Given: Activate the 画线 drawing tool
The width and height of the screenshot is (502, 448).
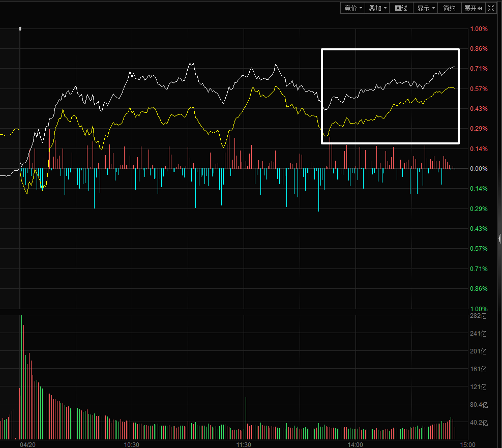Looking at the screenshot, I should coord(401,8).
